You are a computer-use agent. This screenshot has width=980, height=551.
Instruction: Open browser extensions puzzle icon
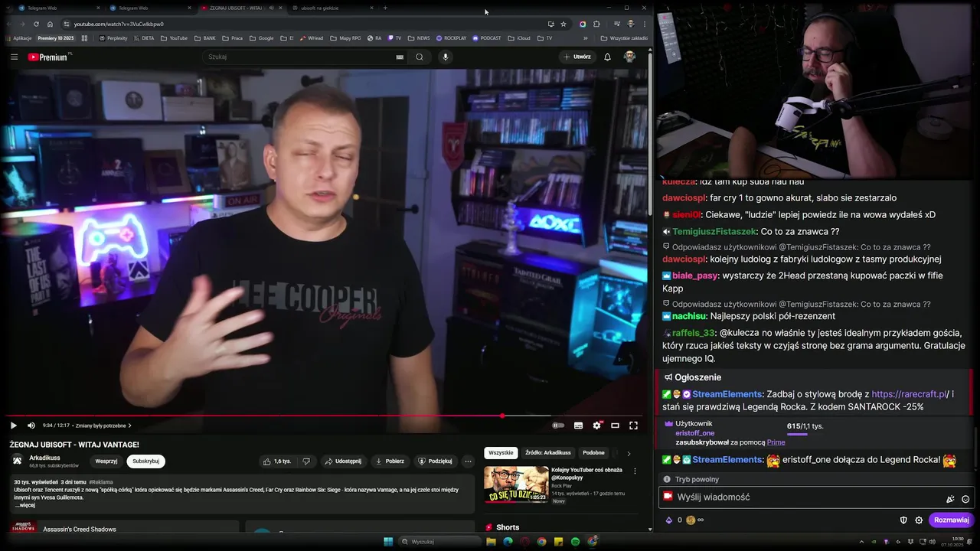(596, 24)
